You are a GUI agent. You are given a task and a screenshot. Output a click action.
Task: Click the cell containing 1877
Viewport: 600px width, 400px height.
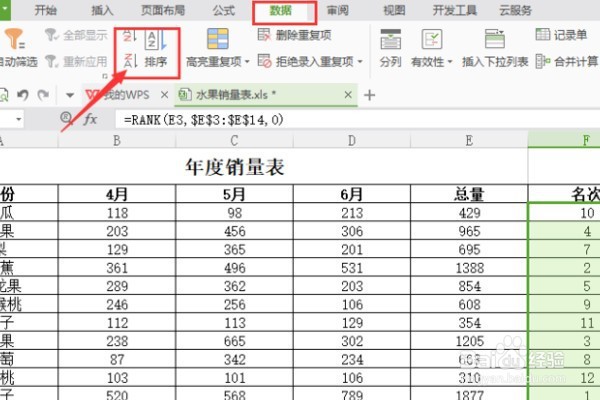(469, 393)
